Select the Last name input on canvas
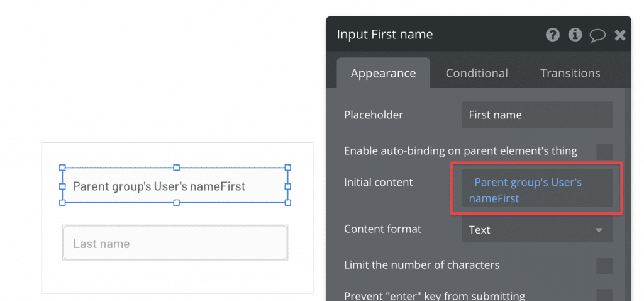 coord(175,244)
